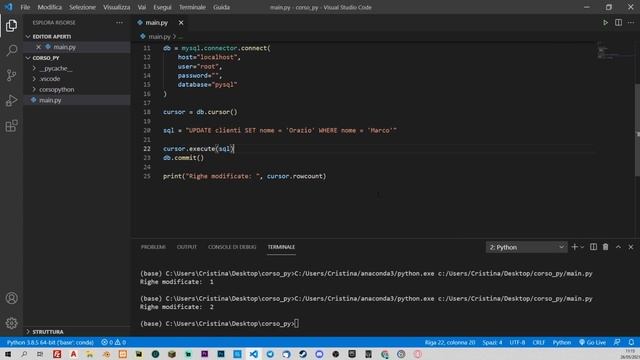
Task: Select language mode 'Python' in status bar
Action: tap(562, 342)
